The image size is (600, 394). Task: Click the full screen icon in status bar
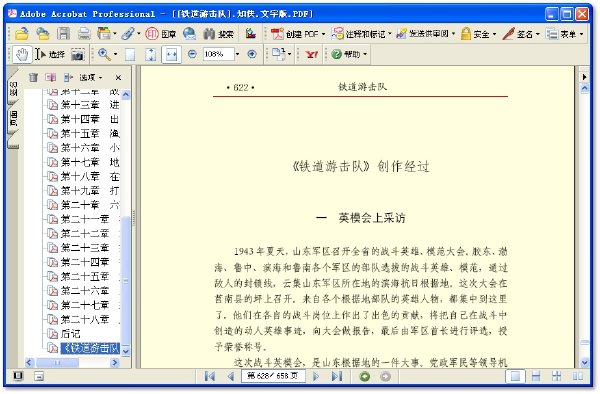[x=18, y=376]
